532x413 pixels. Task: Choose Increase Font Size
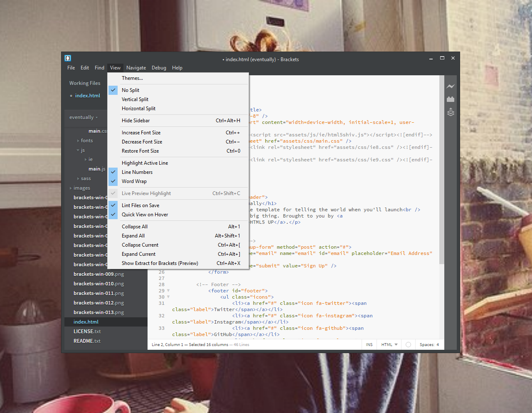178,133
